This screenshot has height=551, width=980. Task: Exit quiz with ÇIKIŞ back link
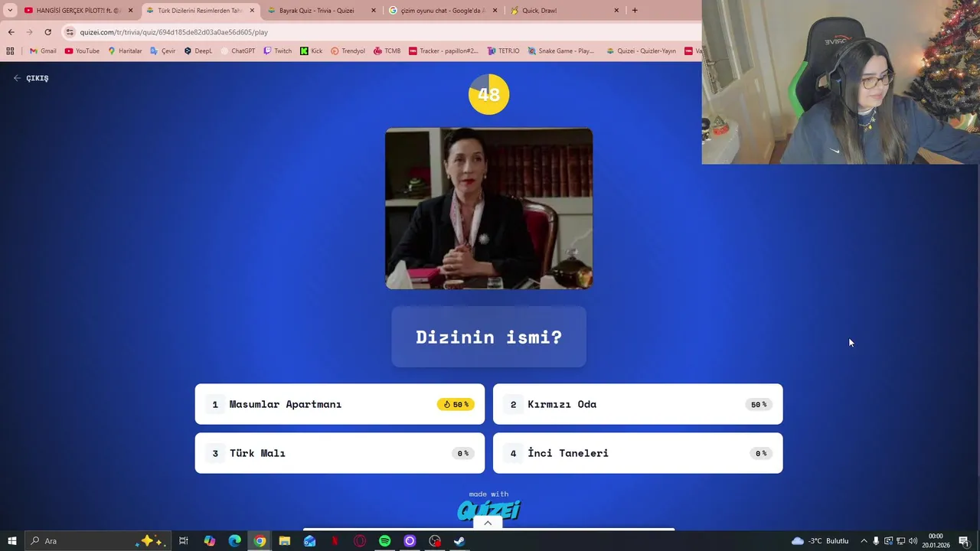31,78
